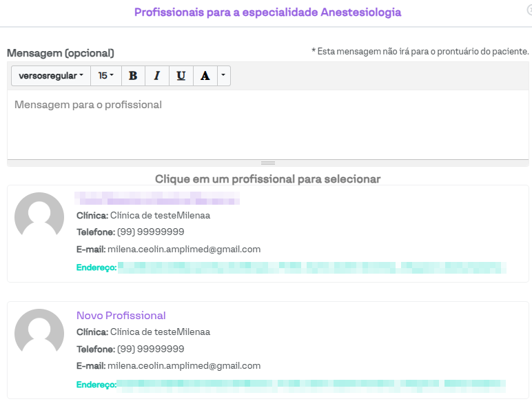Screen dimensions: 532x406
Task: Click the Novo Profissional avatar picture
Action: pyautogui.click(x=39, y=334)
